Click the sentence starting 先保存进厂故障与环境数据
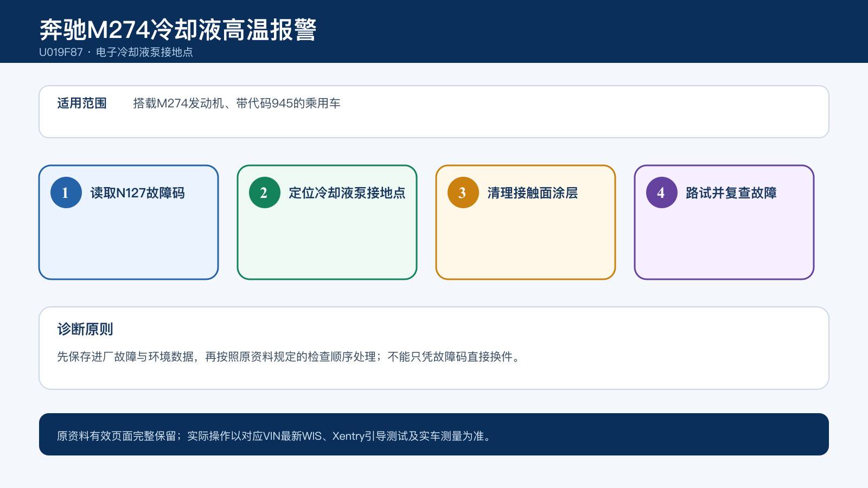The width and height of the screenshot is (868, 488). 290,357
